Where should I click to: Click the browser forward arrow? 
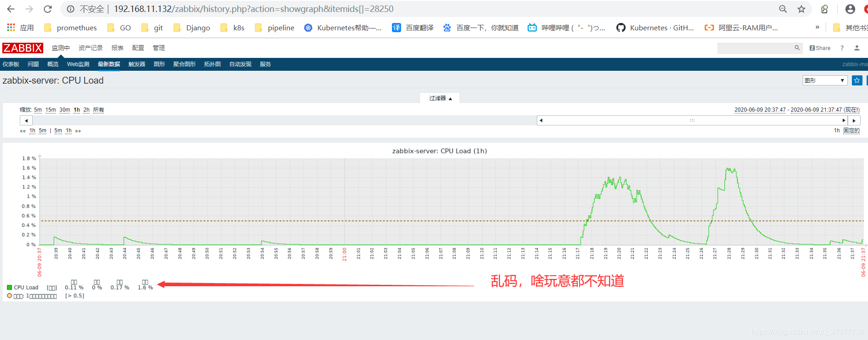click(x=29, y=9)
